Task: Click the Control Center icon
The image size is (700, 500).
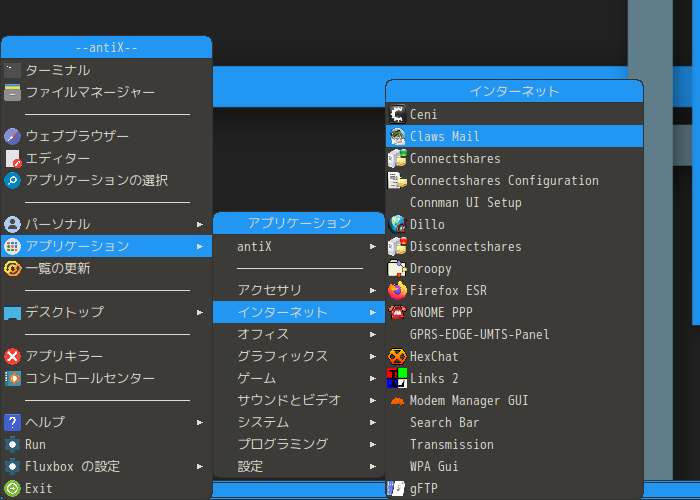Action: point(12,378)
